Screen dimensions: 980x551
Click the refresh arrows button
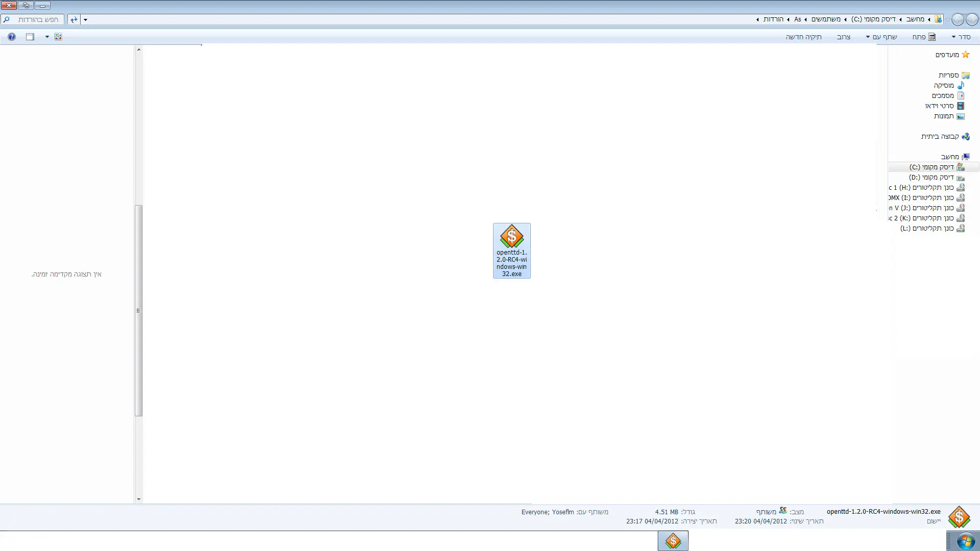pyautogui.click(x=74, y=19)
